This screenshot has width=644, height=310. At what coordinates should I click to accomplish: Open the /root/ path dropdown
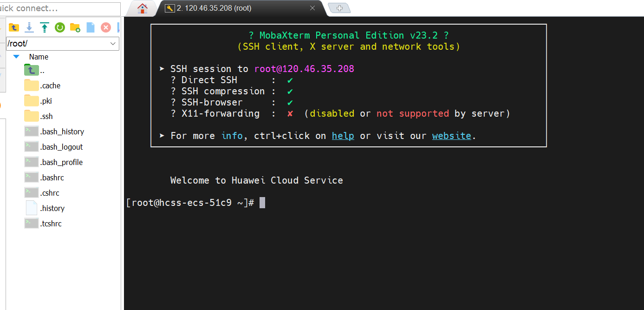tap(113, 44)
